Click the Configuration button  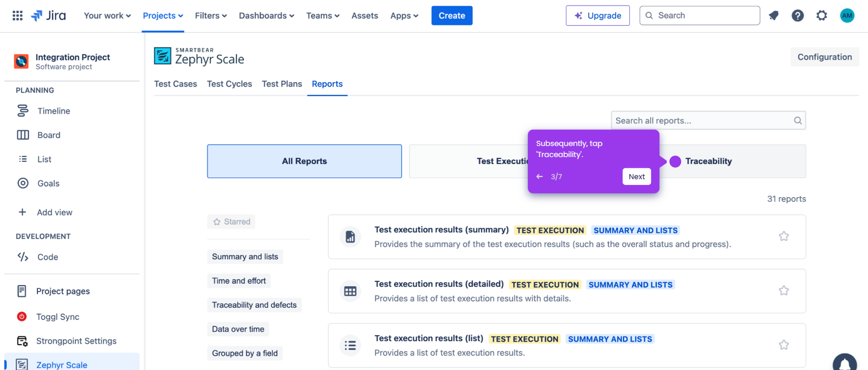pos(825,57)
